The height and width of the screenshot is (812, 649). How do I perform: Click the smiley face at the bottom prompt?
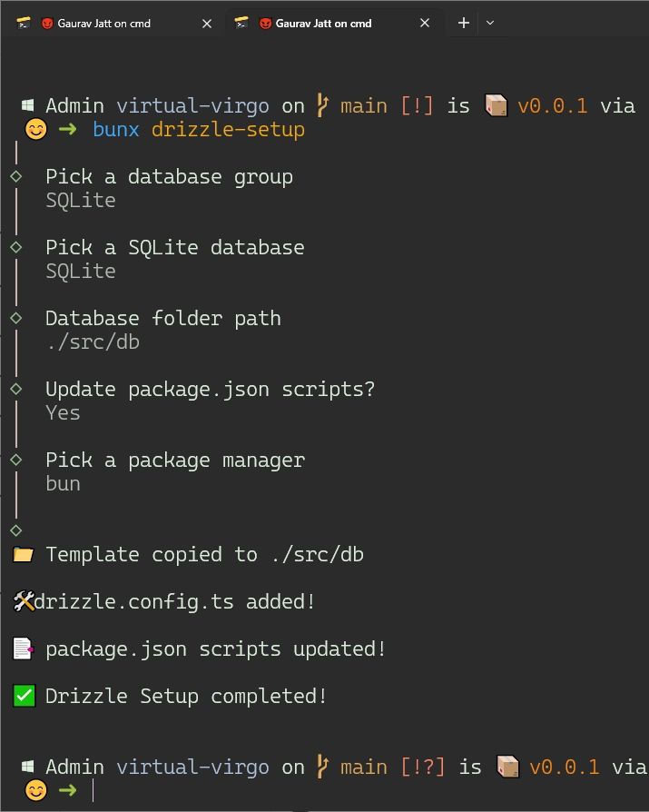coord(35,790)
